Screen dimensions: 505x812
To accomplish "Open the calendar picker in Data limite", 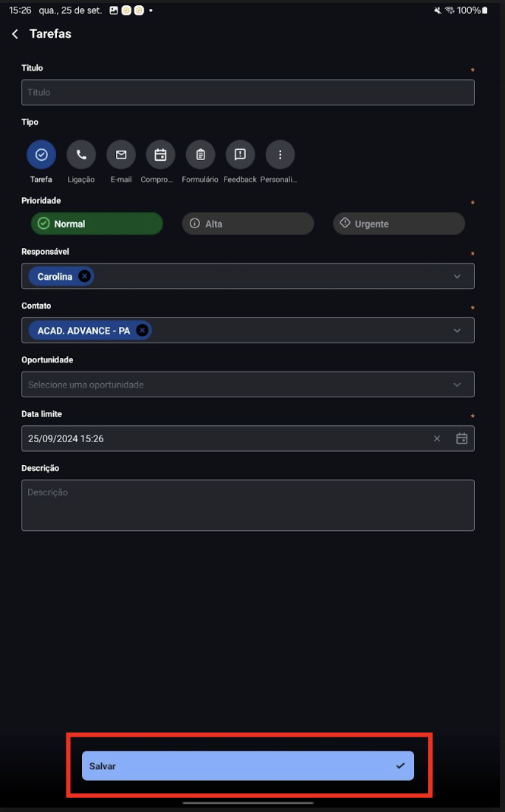I will point(461,438).
